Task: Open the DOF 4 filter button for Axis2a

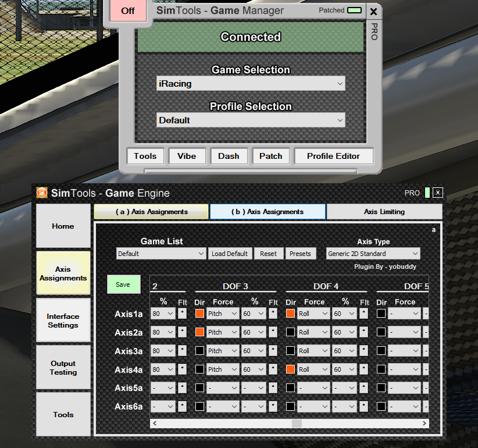Action: click(x=363, y=332)
